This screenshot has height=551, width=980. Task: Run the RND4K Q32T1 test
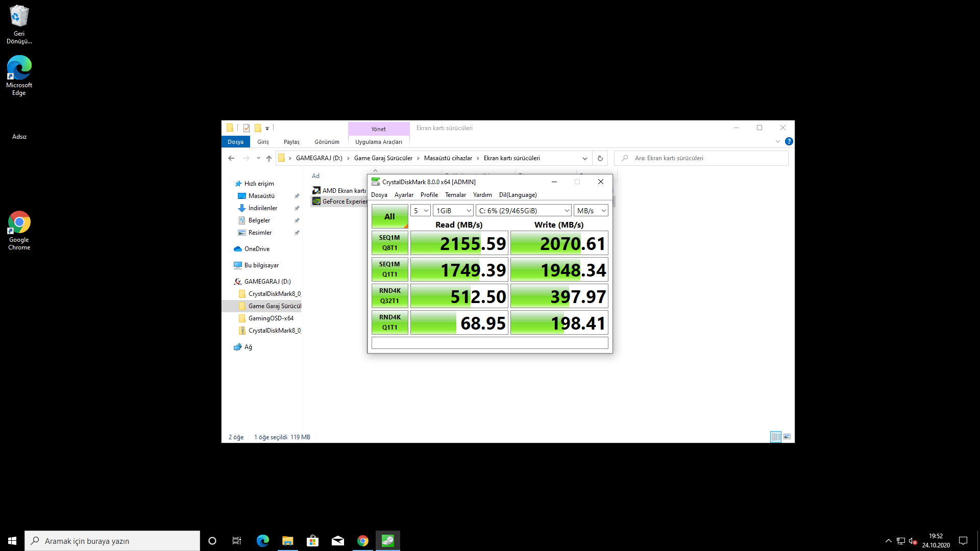pyautogui.click(x=389, y=296)
